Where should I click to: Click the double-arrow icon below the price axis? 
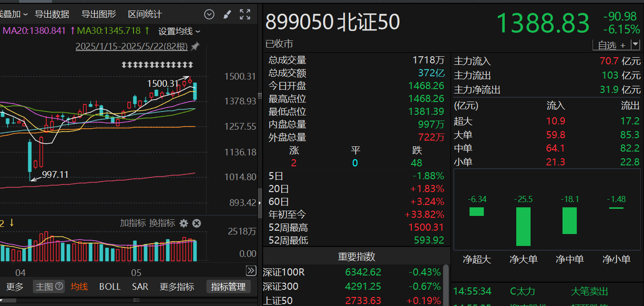click(251, 271)
